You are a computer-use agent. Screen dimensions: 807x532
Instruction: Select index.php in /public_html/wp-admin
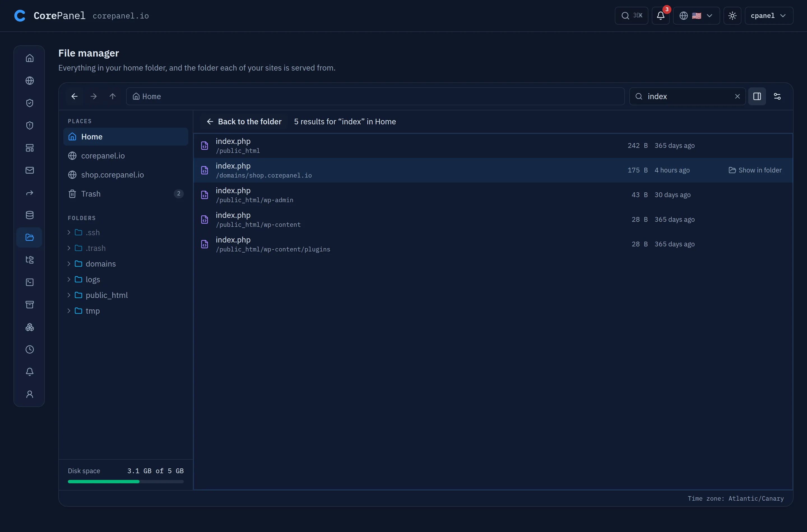[493, 195]
